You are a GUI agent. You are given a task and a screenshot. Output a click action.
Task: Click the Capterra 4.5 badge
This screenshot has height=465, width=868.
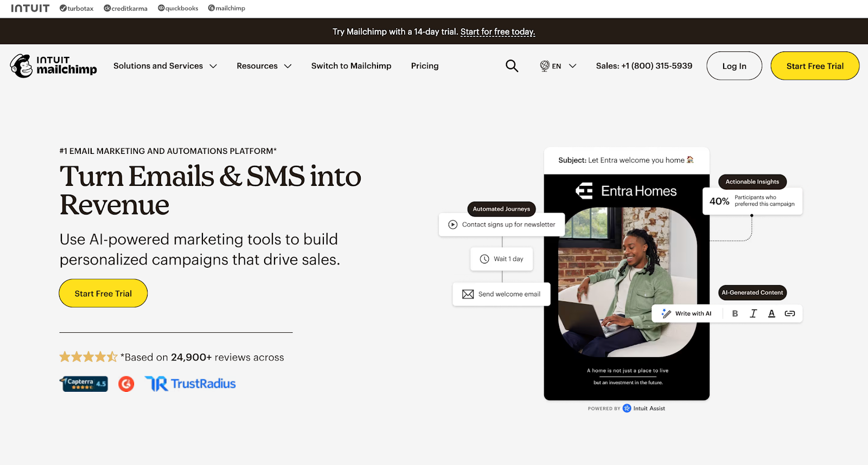click(84, 384)
